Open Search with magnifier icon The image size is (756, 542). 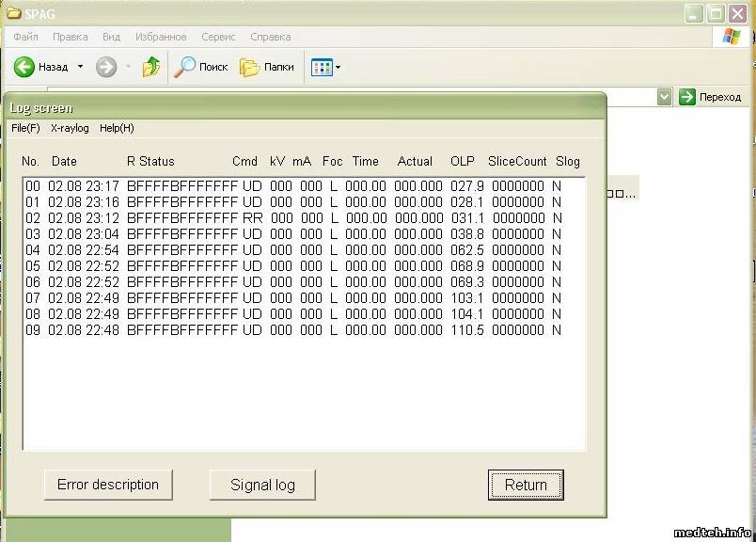[186, 67]
